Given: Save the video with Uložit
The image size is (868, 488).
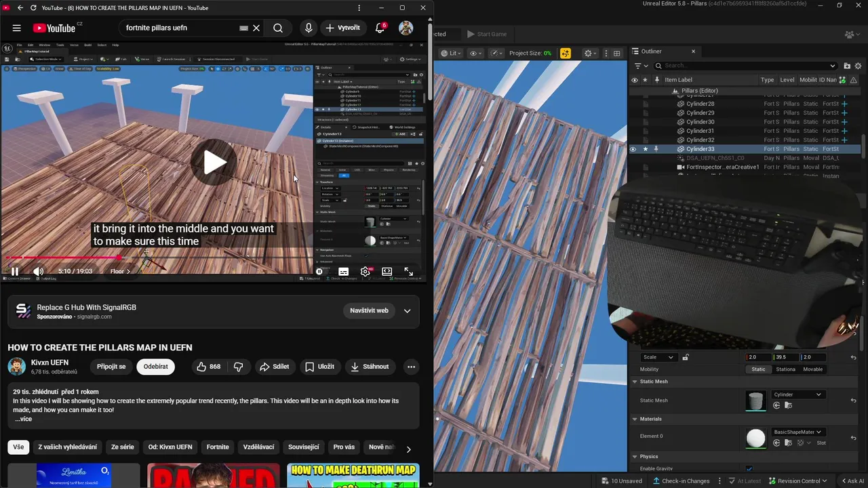Looking at the screenshot, I should [x=319, y=367].
